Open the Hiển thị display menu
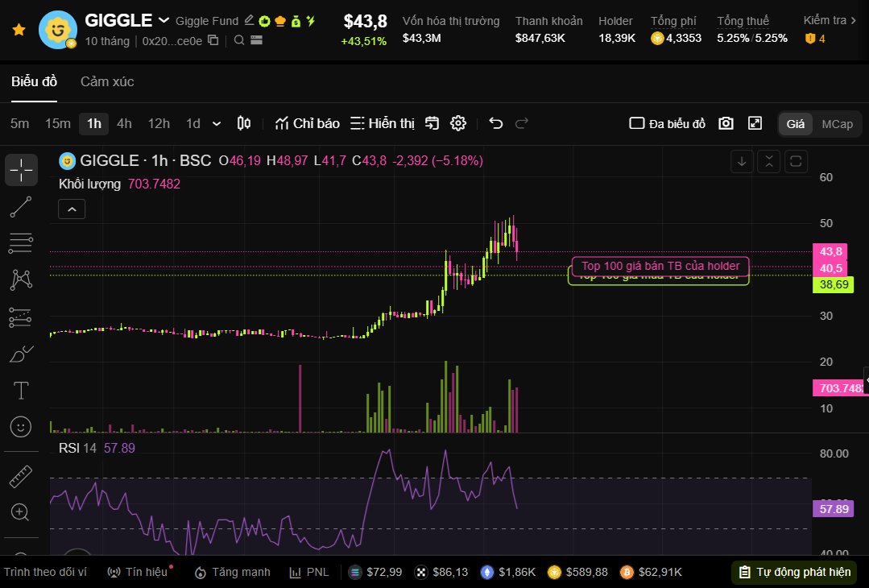 coord(383,123)
